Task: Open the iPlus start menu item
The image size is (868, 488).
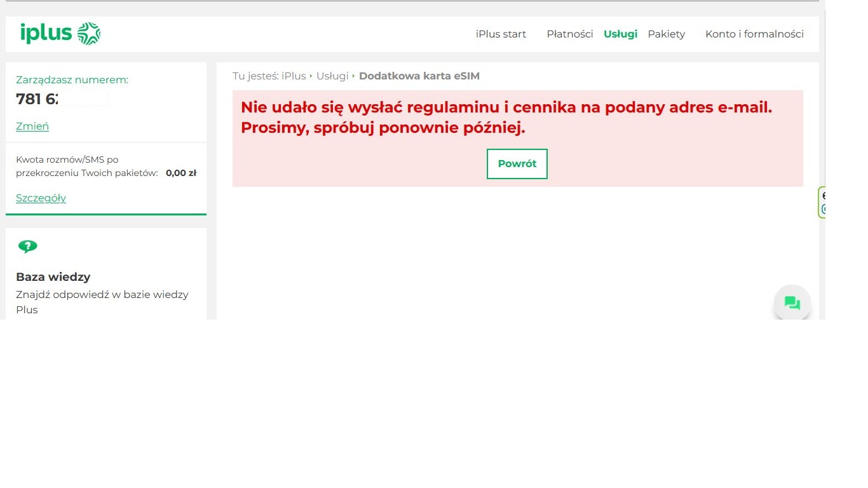Action: [501, 34]
